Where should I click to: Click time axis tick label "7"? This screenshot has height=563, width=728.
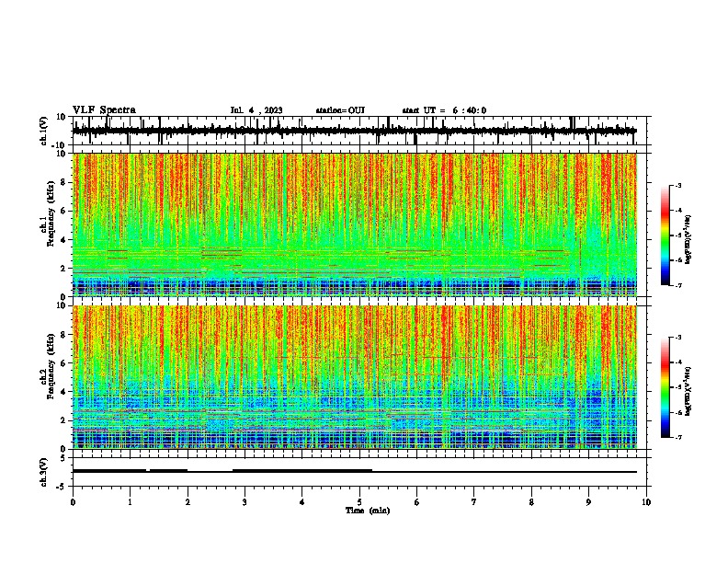point(474,502)
